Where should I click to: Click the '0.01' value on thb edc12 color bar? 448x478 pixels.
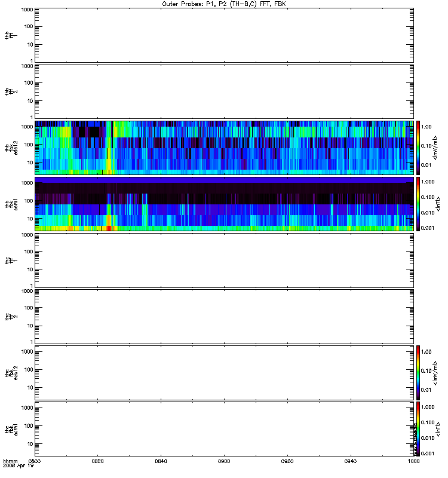426,165
